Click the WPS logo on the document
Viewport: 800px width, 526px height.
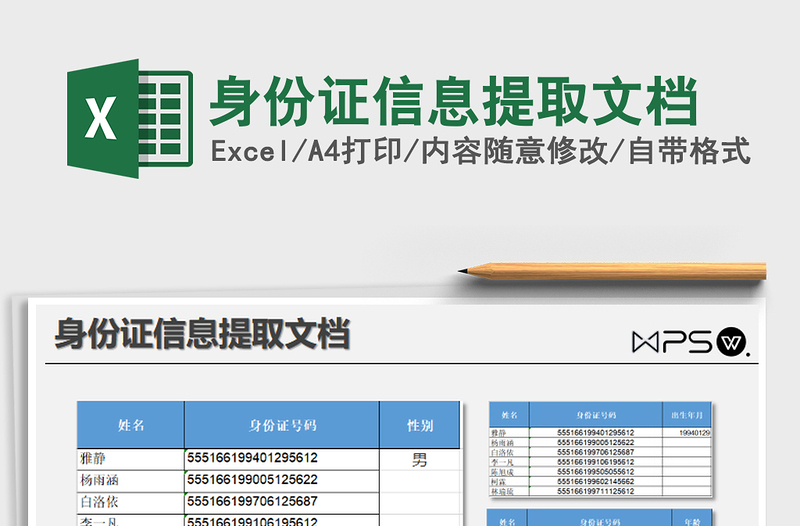click(690, 342)
